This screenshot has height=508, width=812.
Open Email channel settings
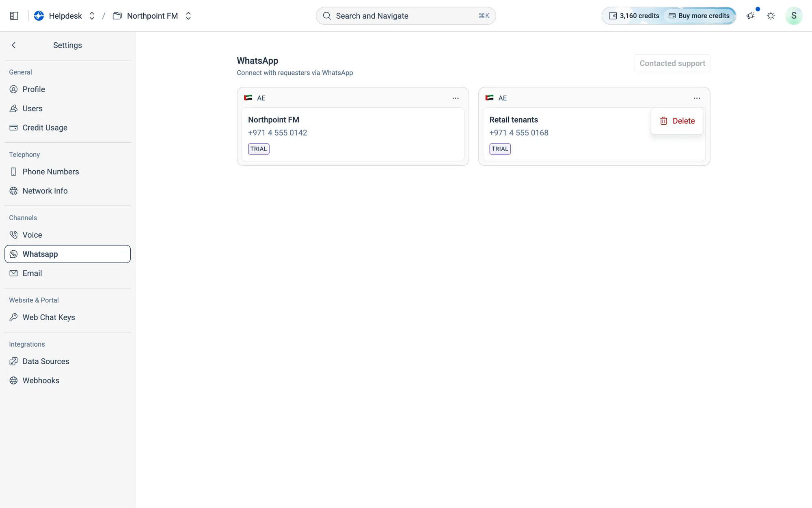[x=67, y=274]
